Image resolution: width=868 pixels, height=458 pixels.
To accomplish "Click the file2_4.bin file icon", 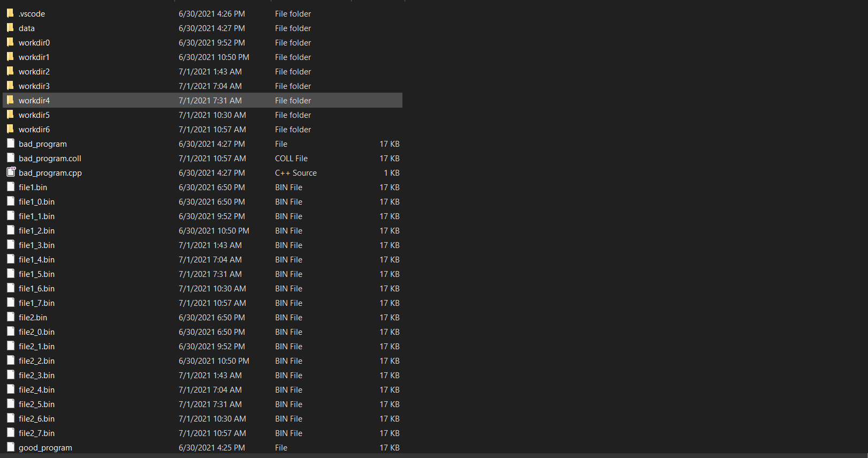I will point(11,389).
